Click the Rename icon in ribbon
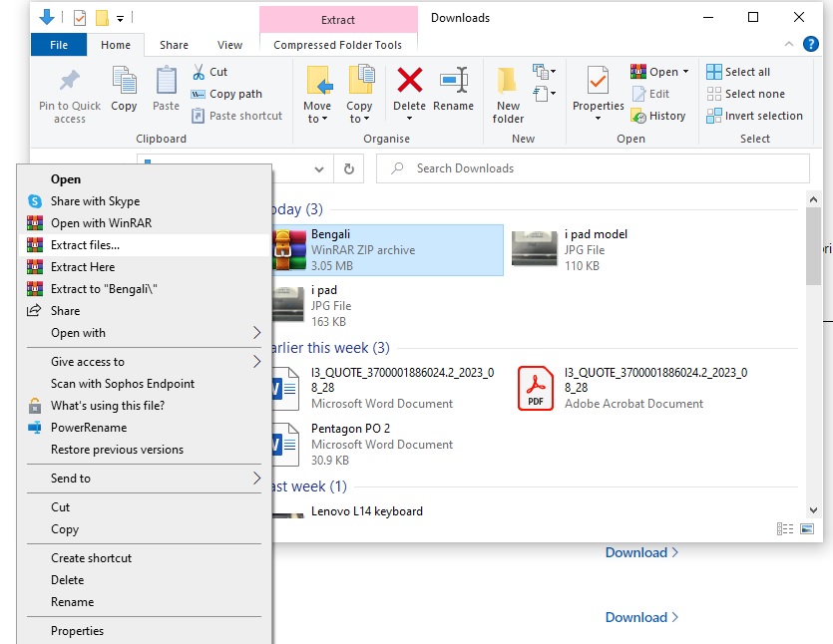833x644 pixels. pyautogui.click(x=454, y=81)
